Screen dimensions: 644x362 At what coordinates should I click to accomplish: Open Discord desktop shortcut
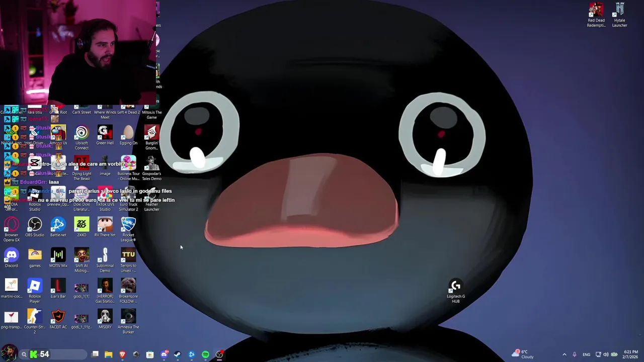(x=12, y=258)
